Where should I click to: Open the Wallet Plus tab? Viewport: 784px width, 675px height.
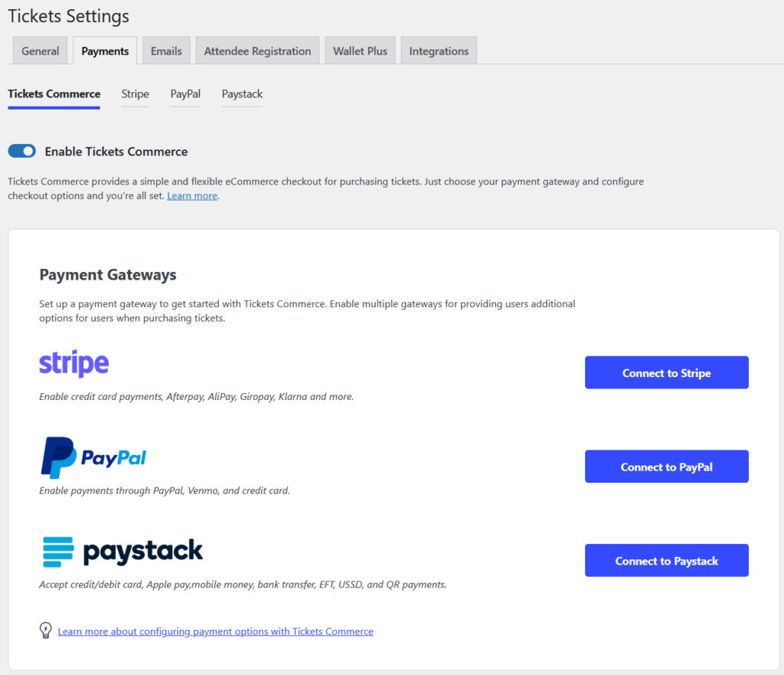click(360, 51)
